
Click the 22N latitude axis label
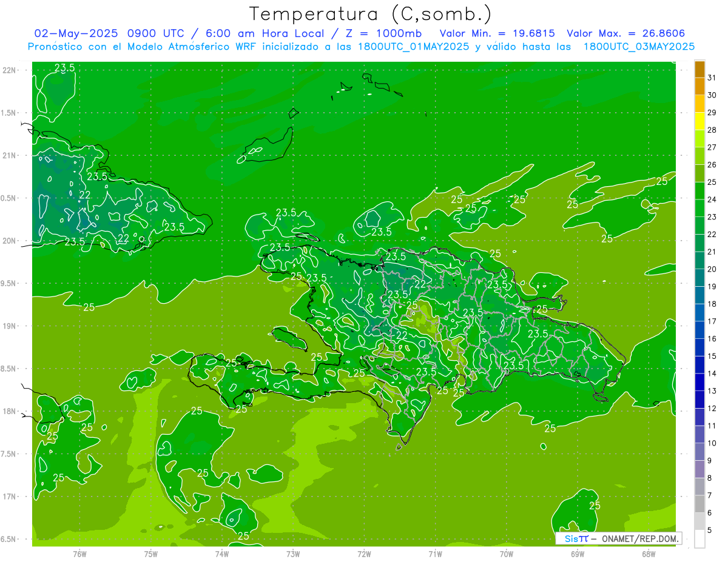[10, 70]
